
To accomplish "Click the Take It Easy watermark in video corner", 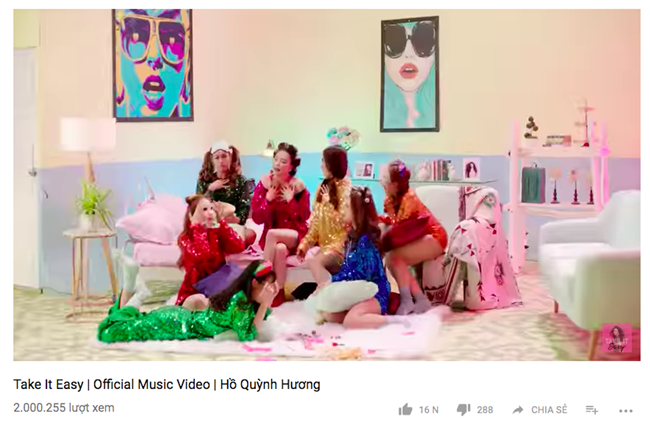I will coord(617,337).
